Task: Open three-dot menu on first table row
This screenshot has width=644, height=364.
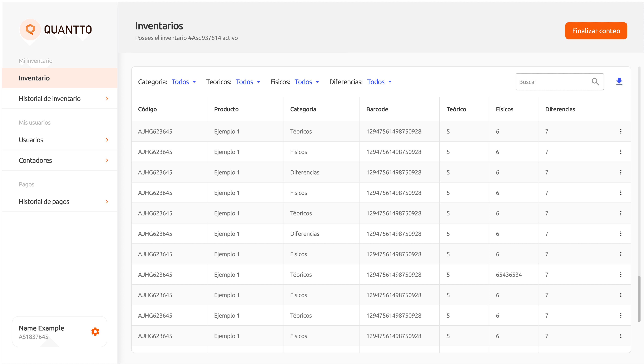Action: click(621, 131)
